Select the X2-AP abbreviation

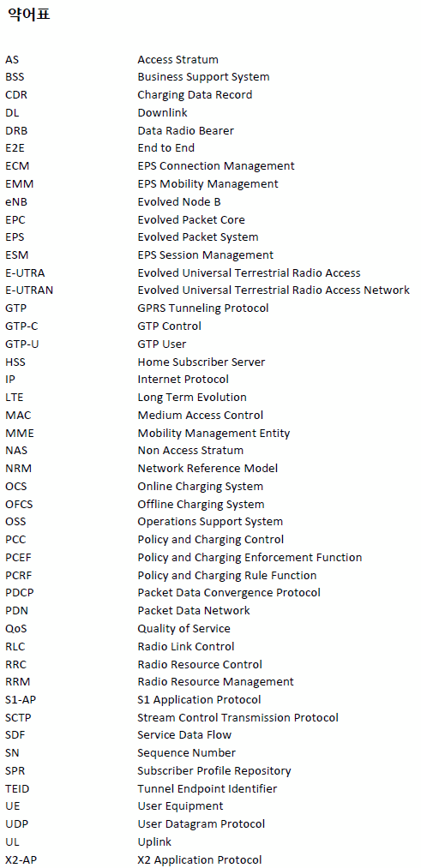click(x=21, y=859)
